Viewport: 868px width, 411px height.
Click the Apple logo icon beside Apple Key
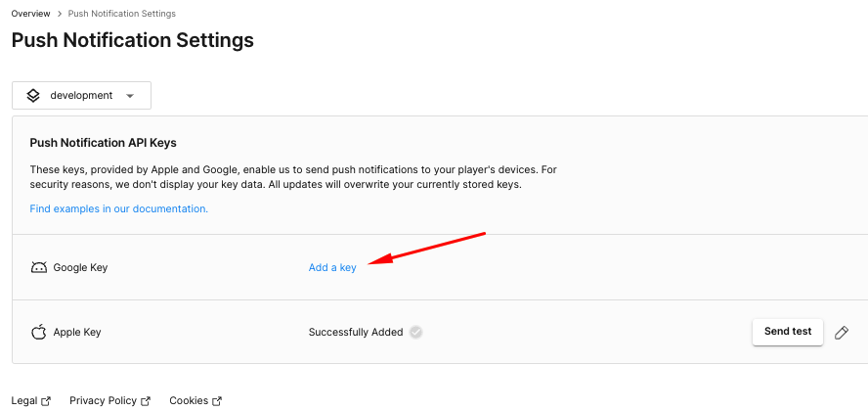pyautogui.click(x=39, y=332)
